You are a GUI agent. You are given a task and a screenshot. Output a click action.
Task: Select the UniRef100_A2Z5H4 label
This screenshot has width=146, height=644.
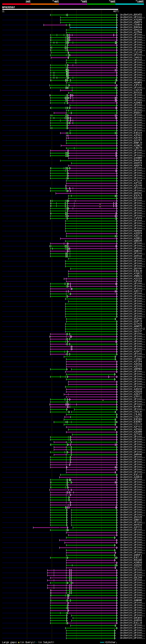[131, 32]
